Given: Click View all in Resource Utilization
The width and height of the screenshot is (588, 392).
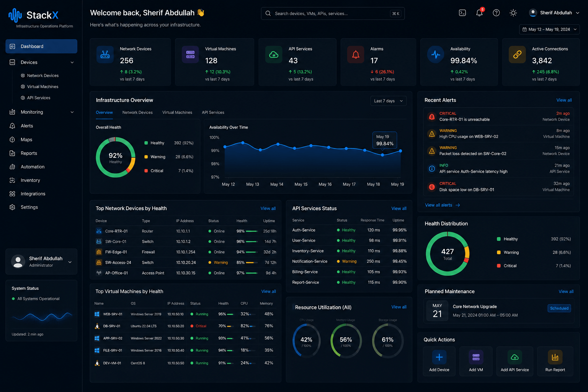Looking at the screenshot, I should pyautogui.click(x=399, y=307).
